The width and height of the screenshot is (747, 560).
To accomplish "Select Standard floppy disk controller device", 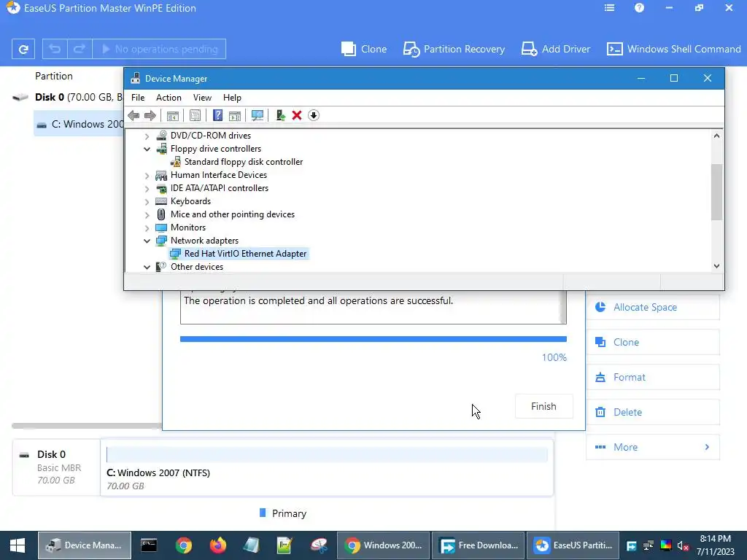I will [x=244, y=162].
